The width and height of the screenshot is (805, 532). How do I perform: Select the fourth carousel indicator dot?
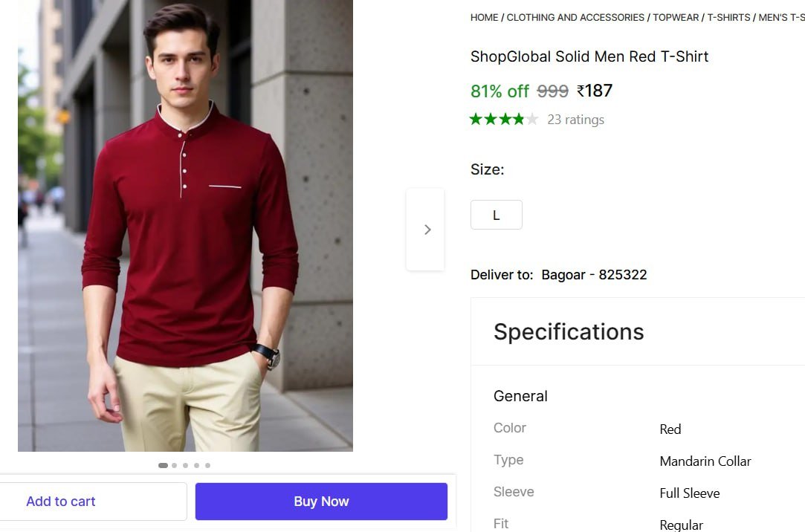click(x=196, y=466)
